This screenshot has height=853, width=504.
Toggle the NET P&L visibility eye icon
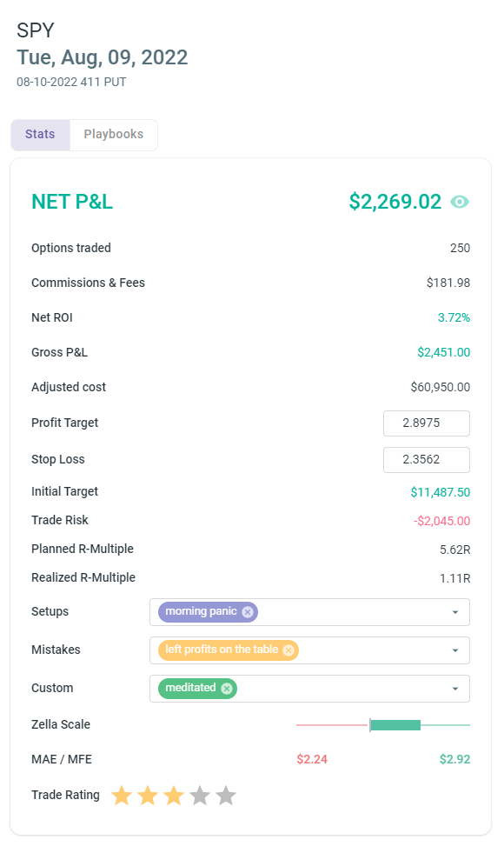pyautogui.click(x=461, y=201)
